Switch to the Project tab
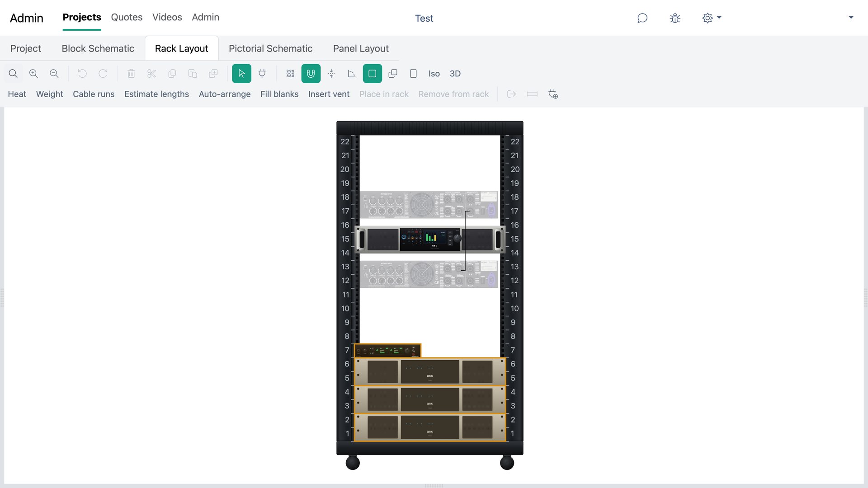The width and height of the screenshot is (868, 488). [x=26, y=48]
